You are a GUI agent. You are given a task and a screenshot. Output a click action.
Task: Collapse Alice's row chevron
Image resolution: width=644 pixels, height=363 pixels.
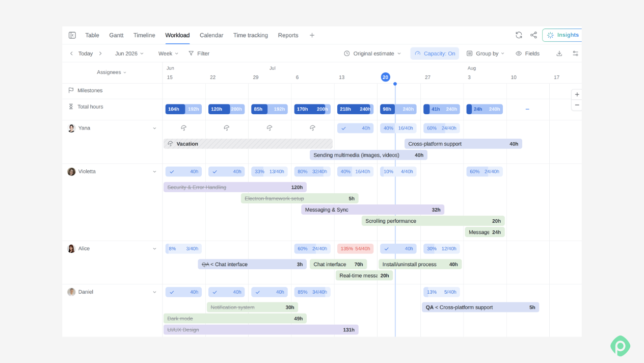click(154, 249)
